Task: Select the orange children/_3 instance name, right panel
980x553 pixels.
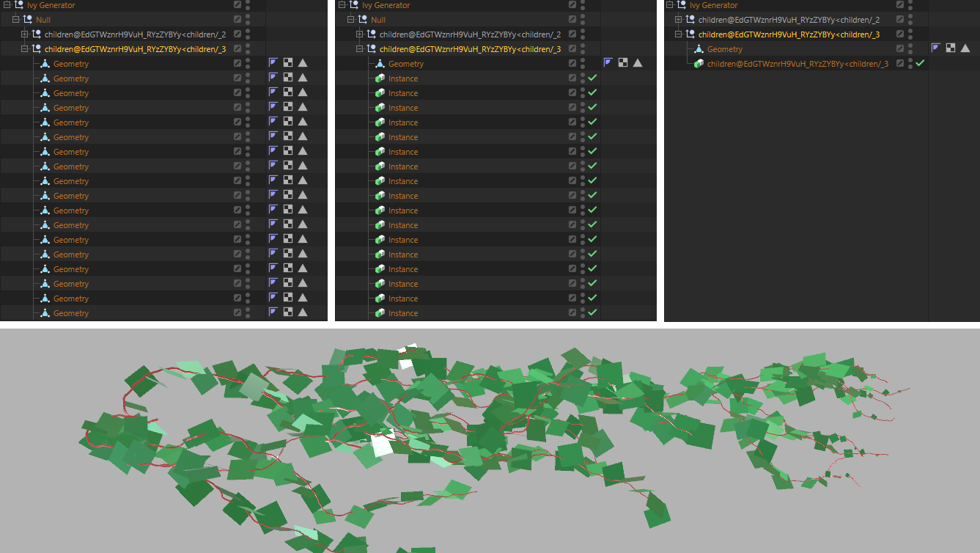Action: click(x=798, y=64)
